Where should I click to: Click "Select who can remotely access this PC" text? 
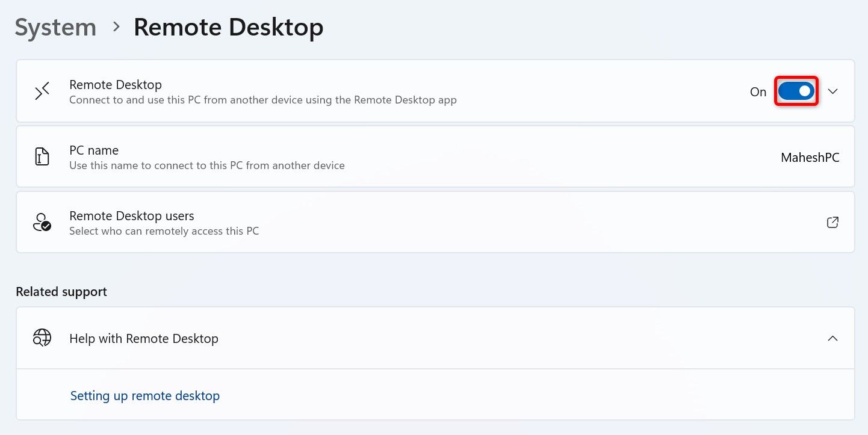point(164,231)
